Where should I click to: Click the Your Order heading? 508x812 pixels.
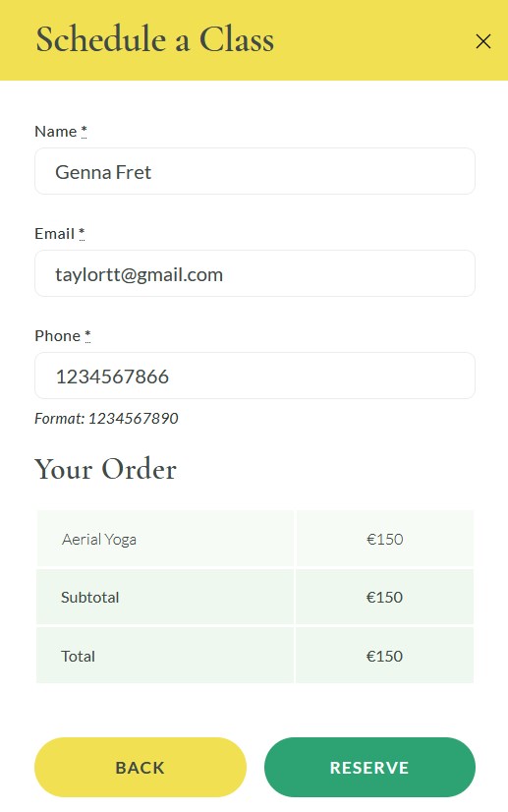(x=106, y=469)
